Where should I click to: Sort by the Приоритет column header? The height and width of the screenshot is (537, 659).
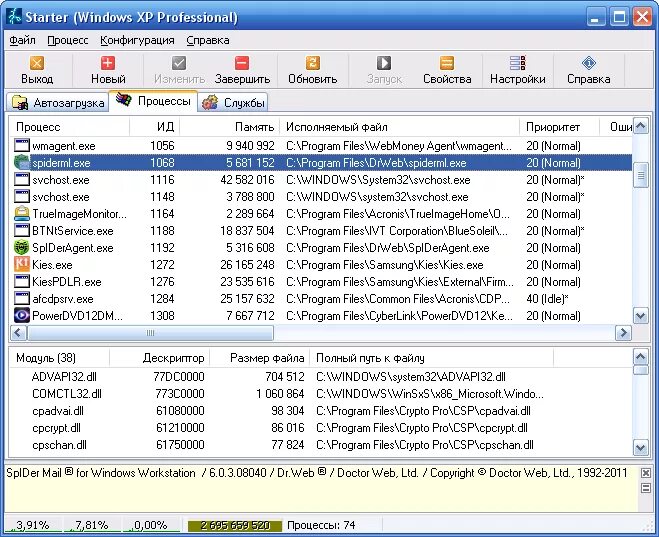[x=559, y=127]
